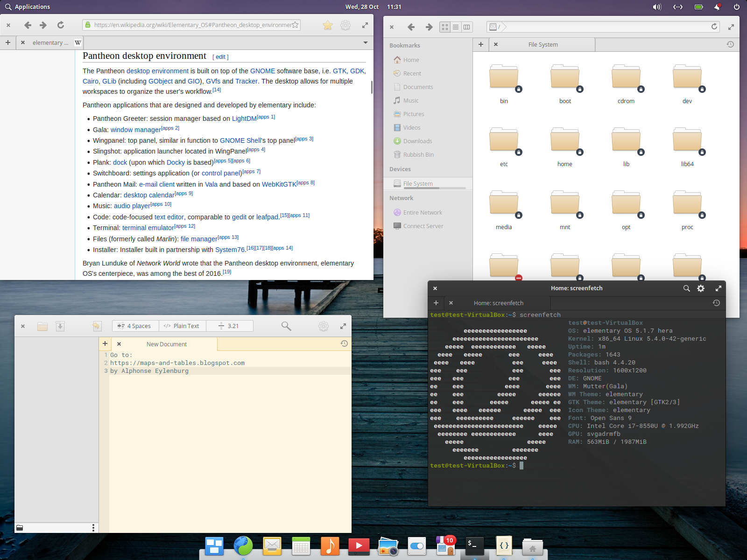Open the terminal search magnifier
This screenshot has height=560, width=747.
click(x=686, y=288)
